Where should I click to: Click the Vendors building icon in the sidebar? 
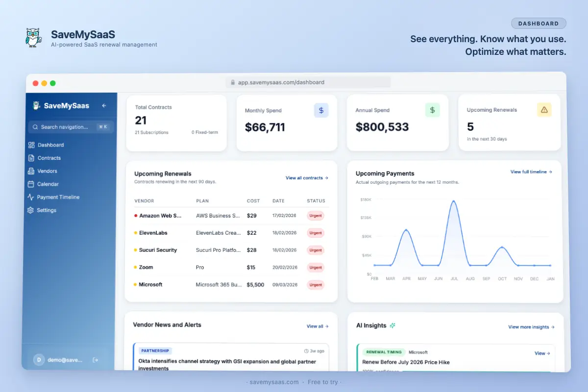coord(31,171)
